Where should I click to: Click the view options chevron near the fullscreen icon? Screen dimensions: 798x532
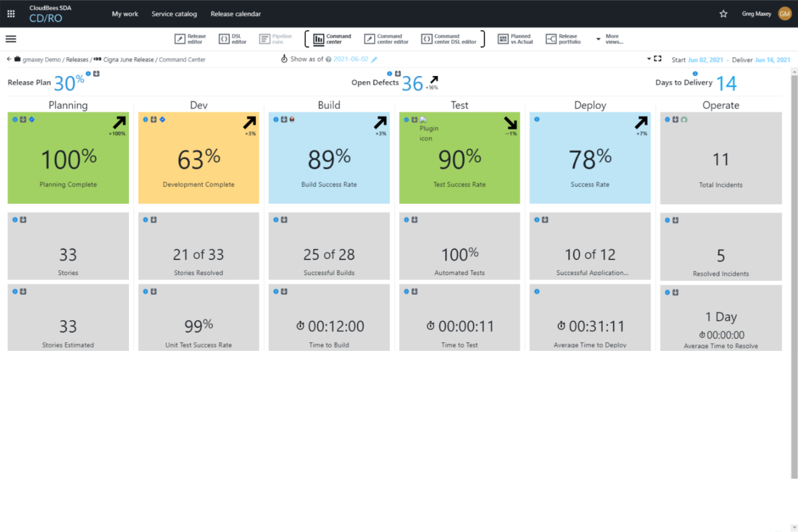649,59
